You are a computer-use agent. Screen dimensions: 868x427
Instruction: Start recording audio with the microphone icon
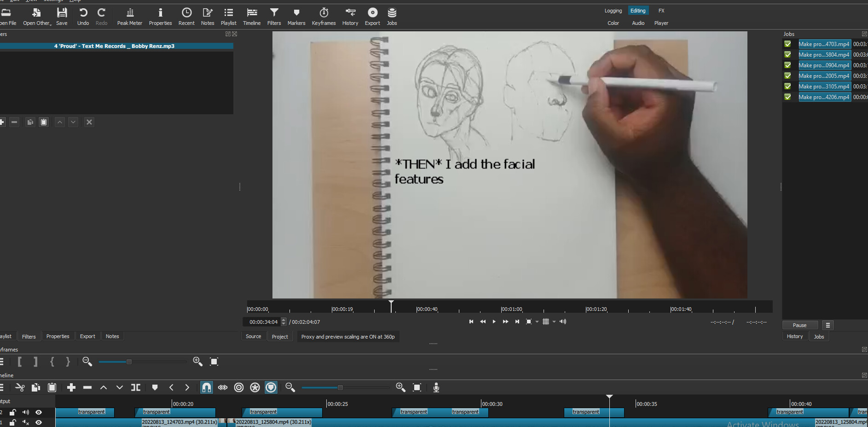pyautogui.click(x=436, y=387)
